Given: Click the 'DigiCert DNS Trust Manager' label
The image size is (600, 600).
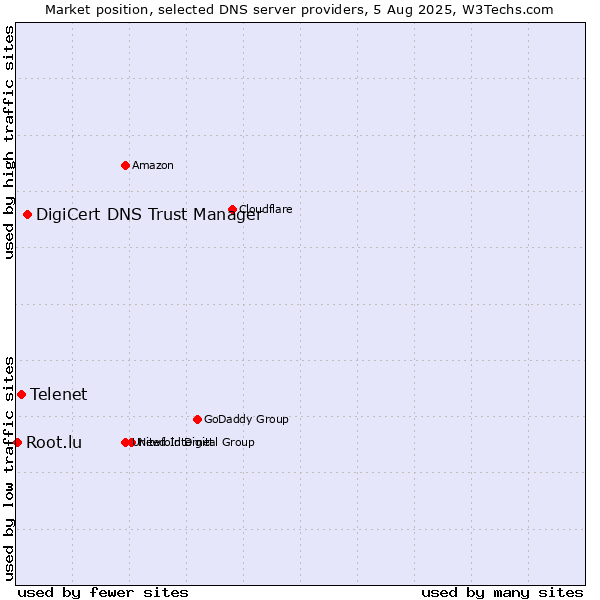Looking at the screenshot, I should (x=149, y=215).
